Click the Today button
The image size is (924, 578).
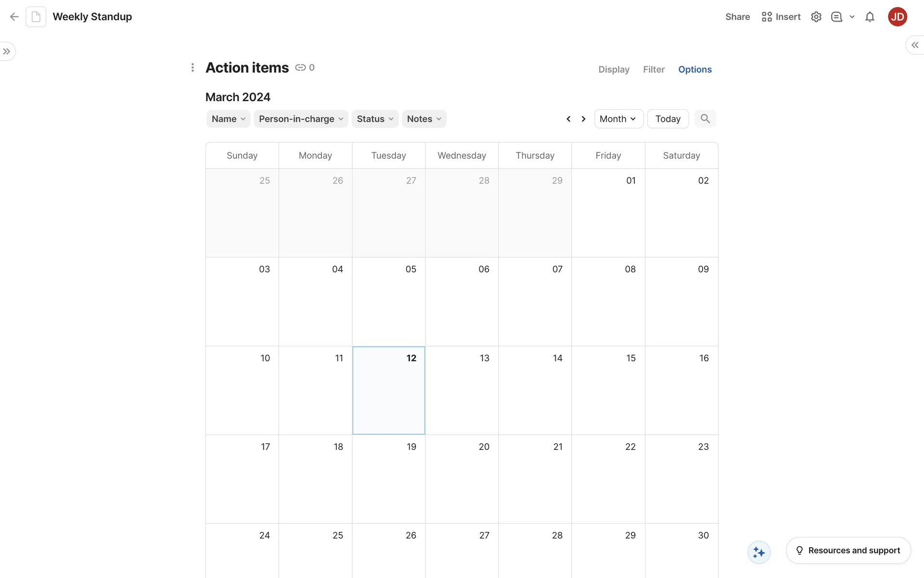[667, 119]
